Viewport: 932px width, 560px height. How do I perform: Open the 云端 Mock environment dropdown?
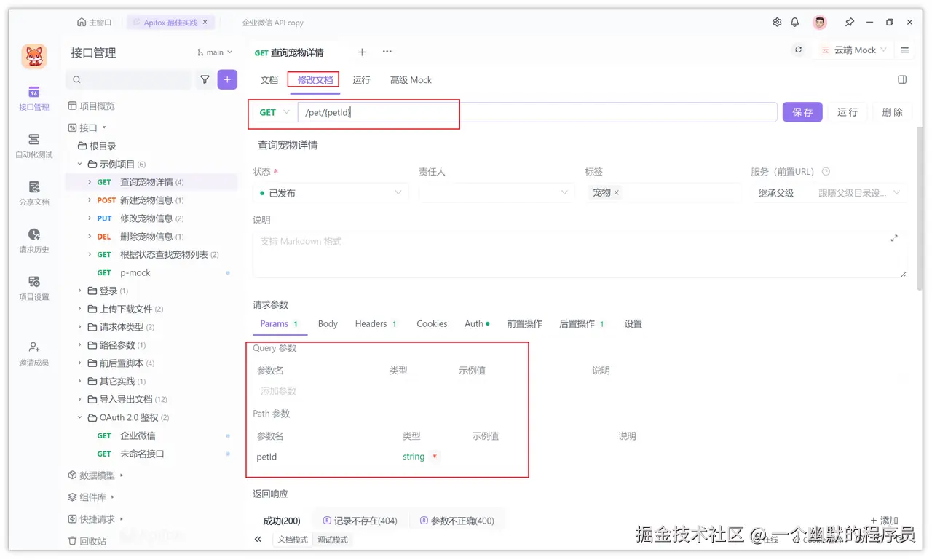(x=854, y=50)
